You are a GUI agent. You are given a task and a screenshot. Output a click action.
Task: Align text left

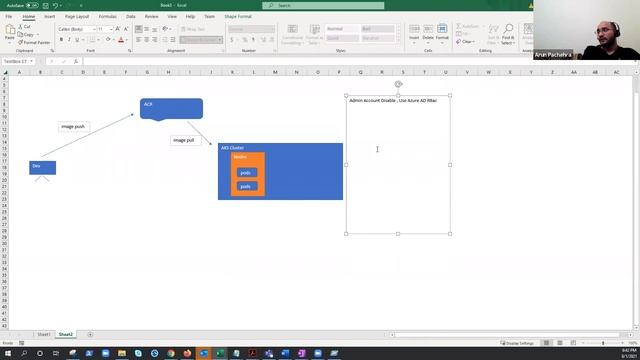click(x=139, y=40)
